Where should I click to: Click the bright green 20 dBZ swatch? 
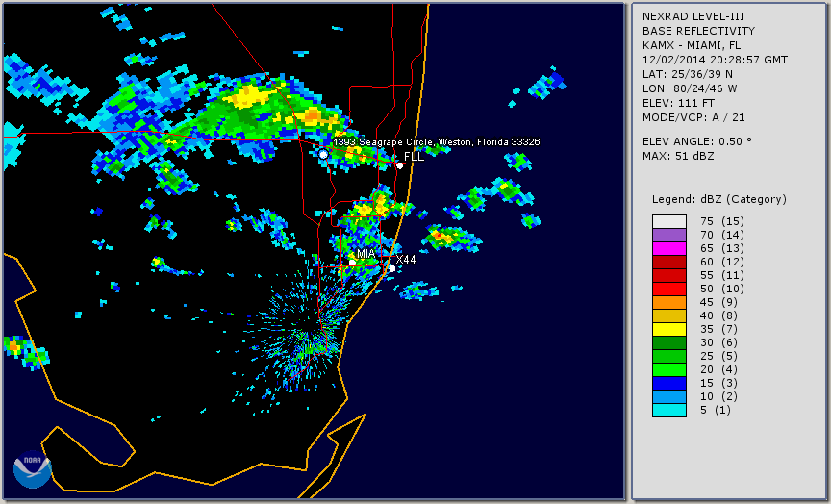[669, 370]
